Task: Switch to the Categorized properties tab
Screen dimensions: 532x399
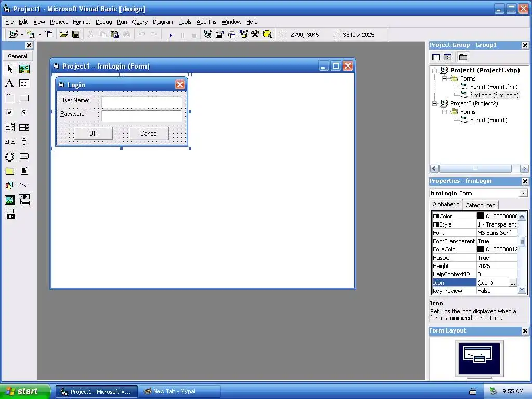Action: [x=480, y=205]
